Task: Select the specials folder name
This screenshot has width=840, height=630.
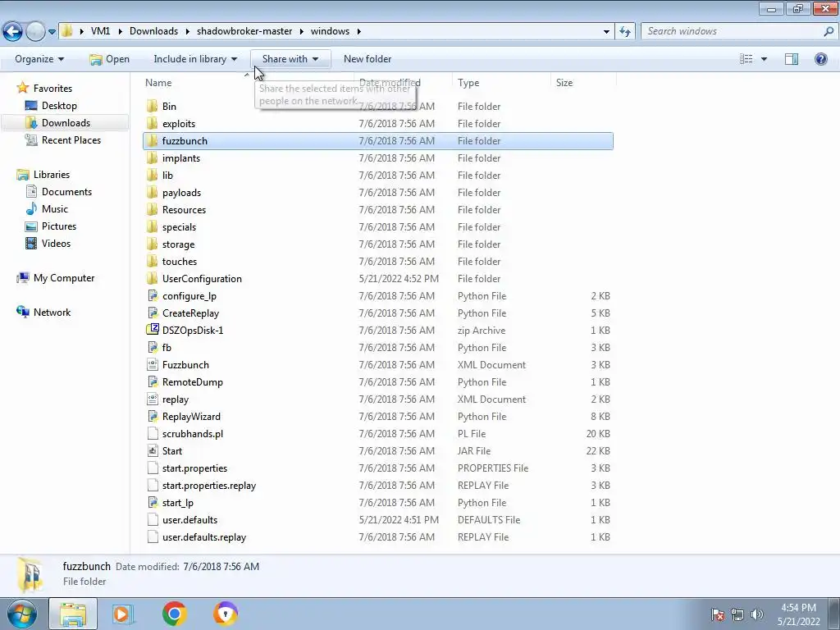Action: tap(179, 226)
